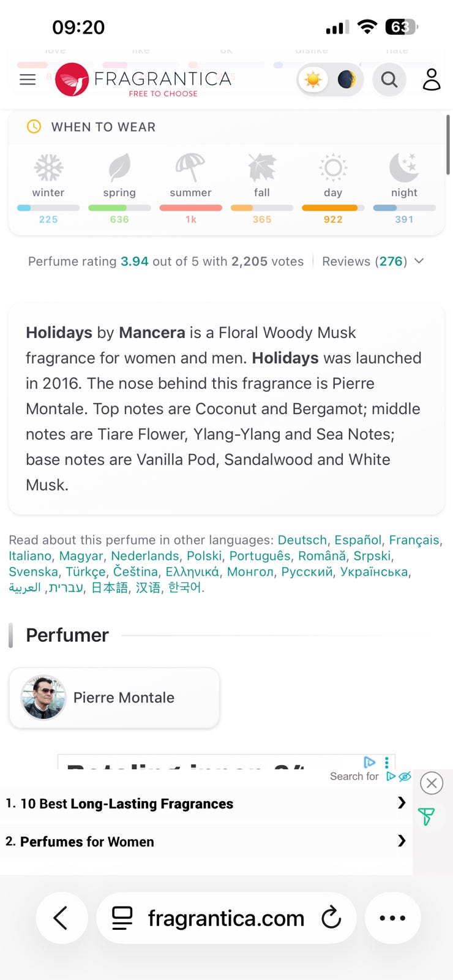453x980 pixels.
Task: Vote for fall maple leaf icon
Action: [262, 167]
